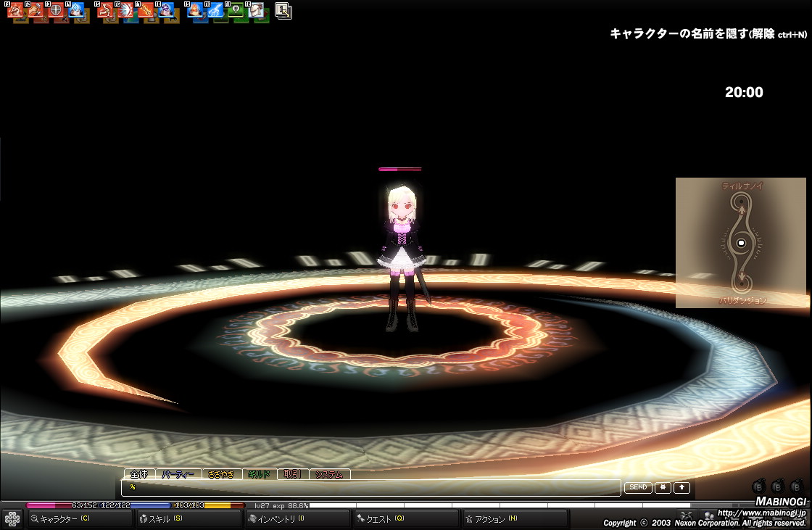Activate the F1 fist skill icon
This screenshot has width=812, height=530.
[x=15, y=11]
